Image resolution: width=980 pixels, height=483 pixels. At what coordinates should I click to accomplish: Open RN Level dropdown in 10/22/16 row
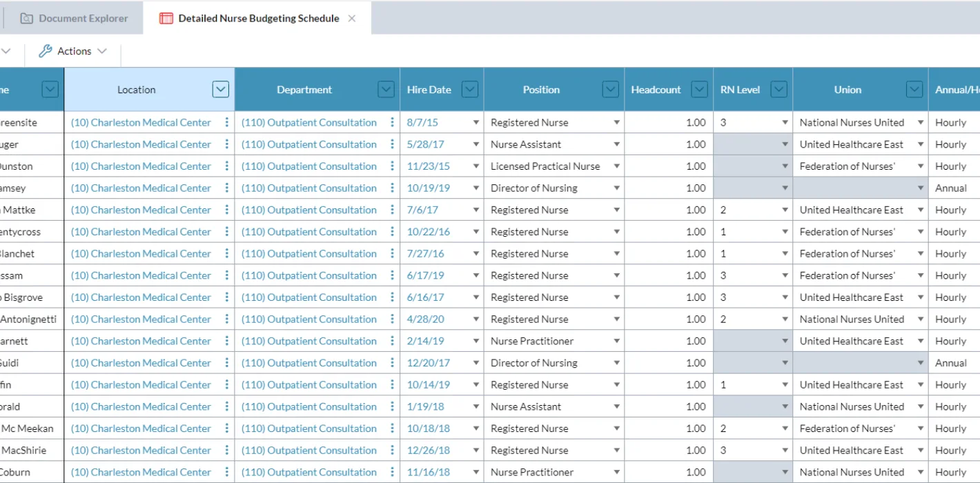click(785, 233)
